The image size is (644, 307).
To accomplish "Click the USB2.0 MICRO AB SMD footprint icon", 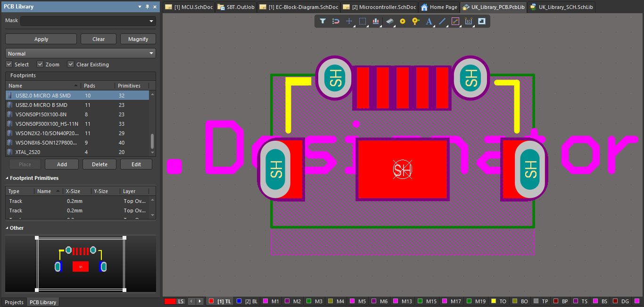I will pyautogui.click(x=9, y=95).
